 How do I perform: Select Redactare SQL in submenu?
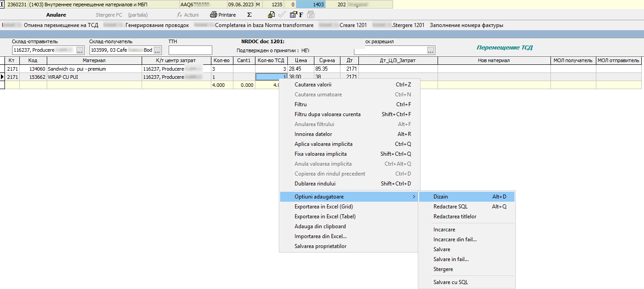[x=467, y=207]
